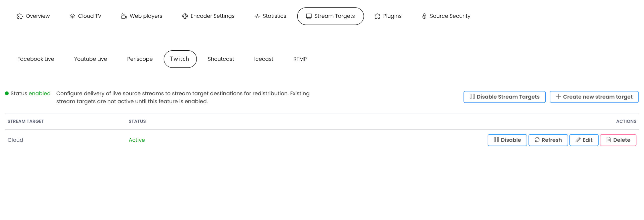Click the Stream Targets monitor icon
This screenshot has height=220, width=644.
tap(309, 16)
